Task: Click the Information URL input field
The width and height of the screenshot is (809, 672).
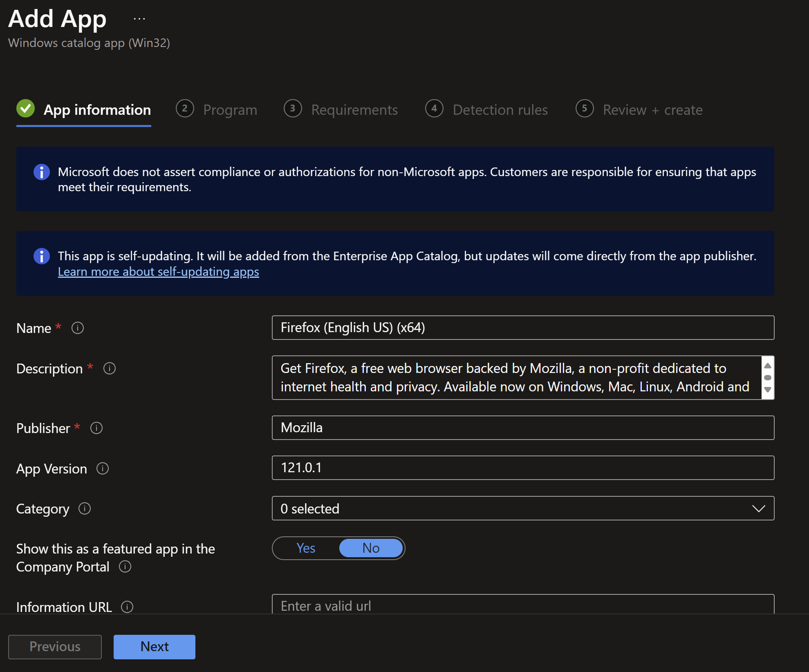Action: coord(523,605)
